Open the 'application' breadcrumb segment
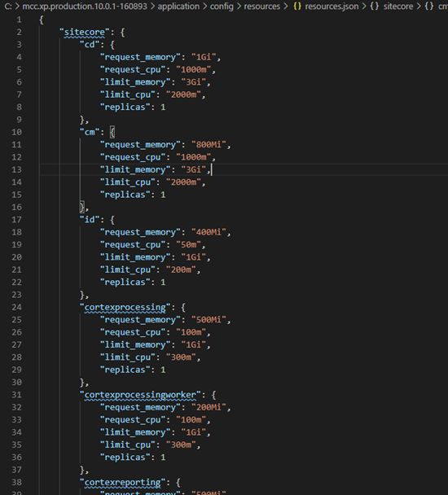 point(178,7)
